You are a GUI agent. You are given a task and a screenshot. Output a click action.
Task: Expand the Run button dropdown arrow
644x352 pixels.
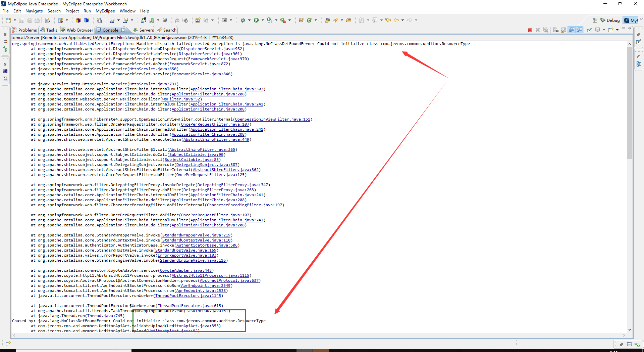pos(263,20)
